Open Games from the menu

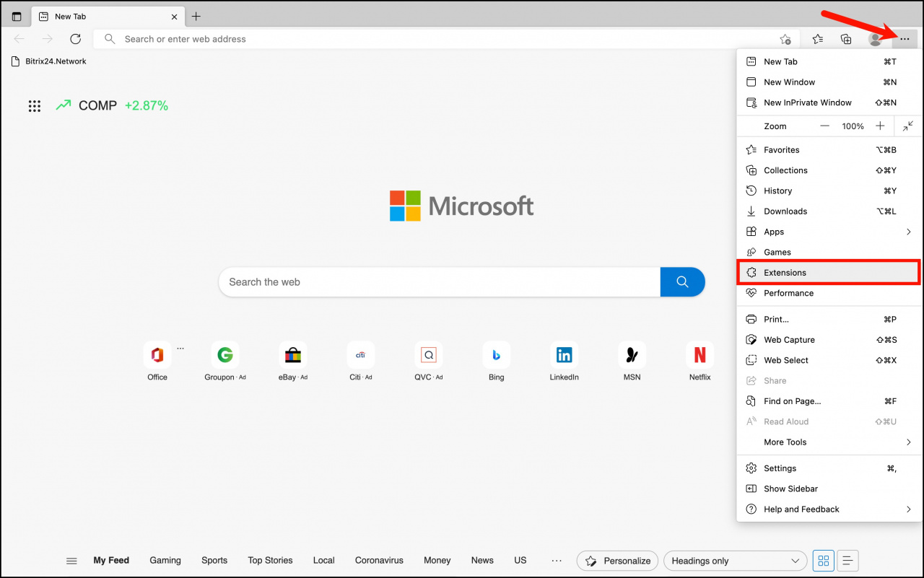(829, 253)
